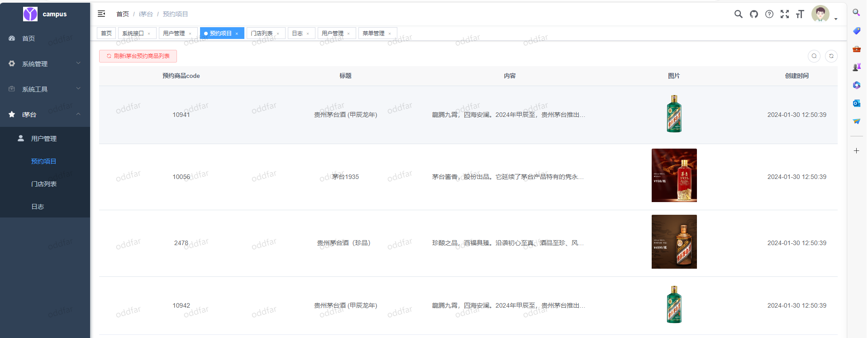
Task: Click the code cell 10942
Action: coord(181,305)
